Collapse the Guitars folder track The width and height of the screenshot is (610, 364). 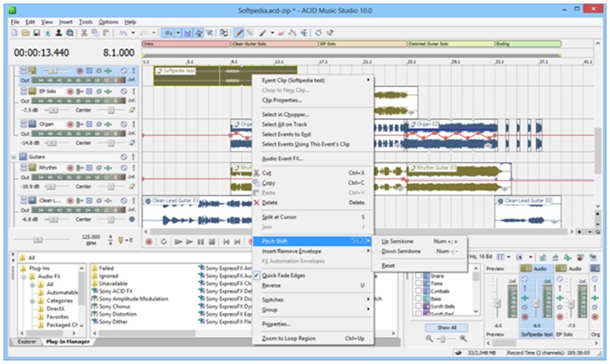(x=14, y=157)
